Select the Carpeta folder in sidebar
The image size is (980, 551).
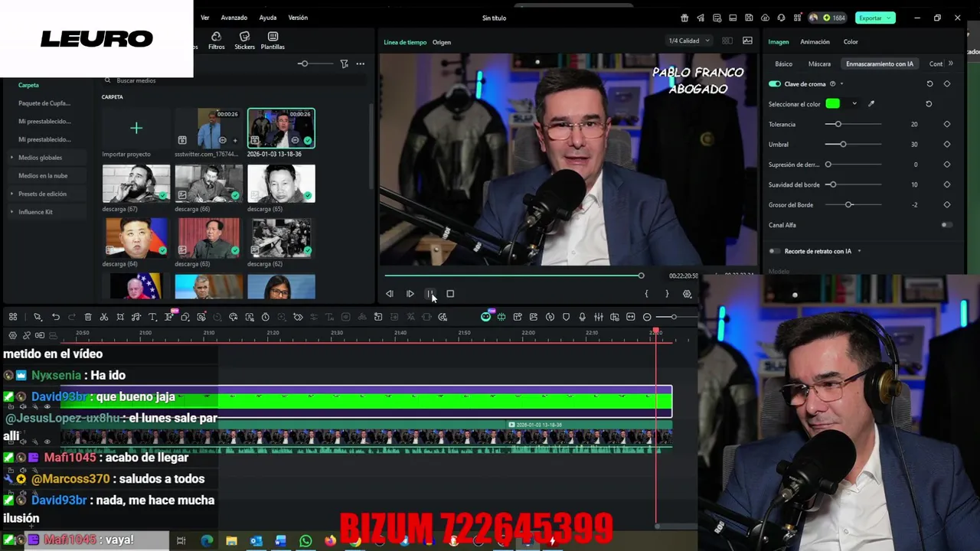click(x=28, y=85)
